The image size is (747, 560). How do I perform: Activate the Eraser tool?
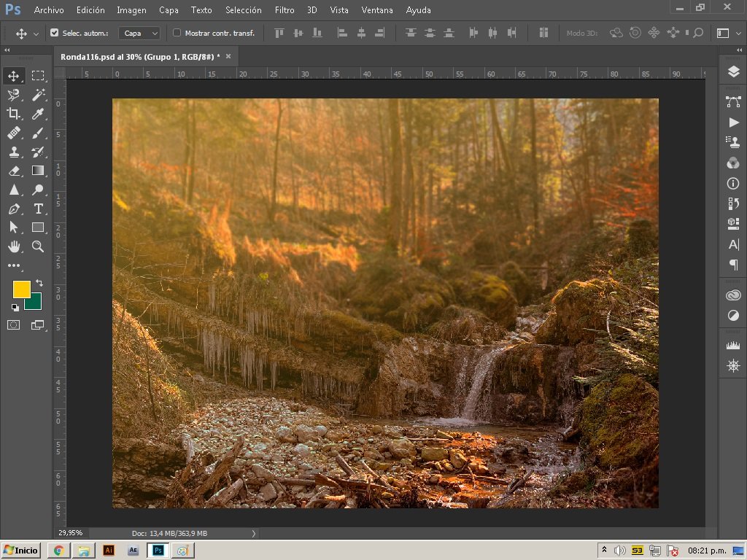pos(13,171)
